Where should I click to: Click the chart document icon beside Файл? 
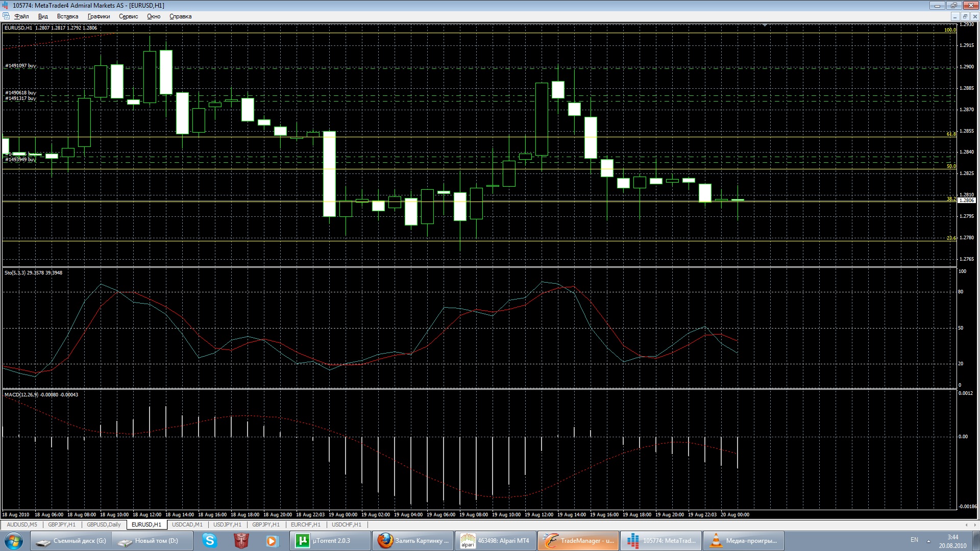[6, 16]
